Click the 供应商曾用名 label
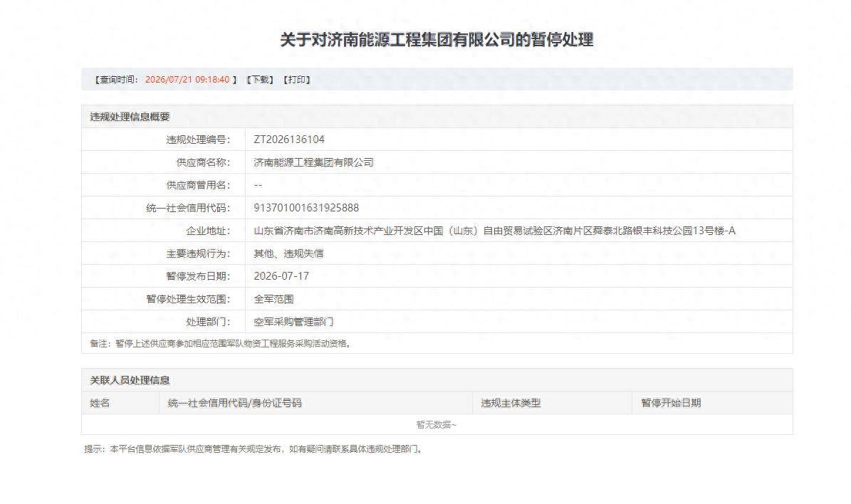 point(198,185)
